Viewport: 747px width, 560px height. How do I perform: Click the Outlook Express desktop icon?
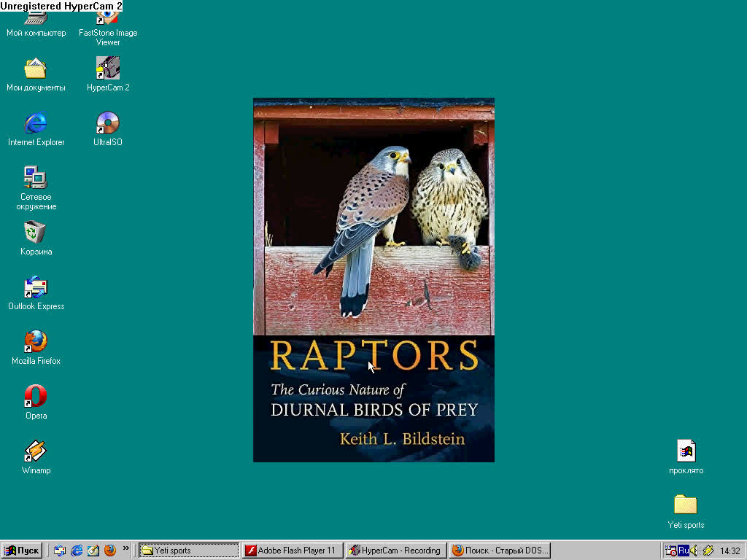36,288
